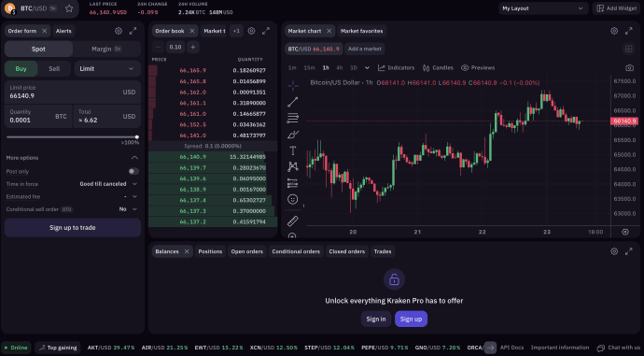
Task: Close the Balances tab
Action: [187, 251]
